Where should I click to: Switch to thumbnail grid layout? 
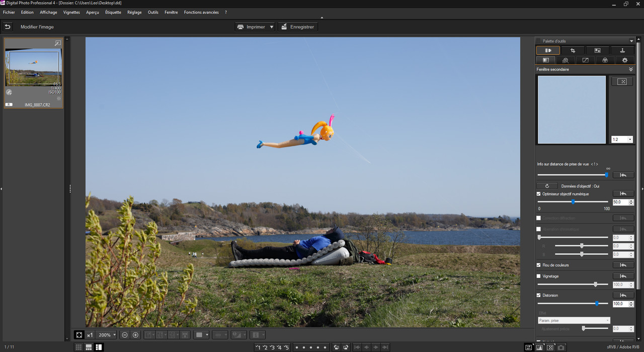pos(78,347)
